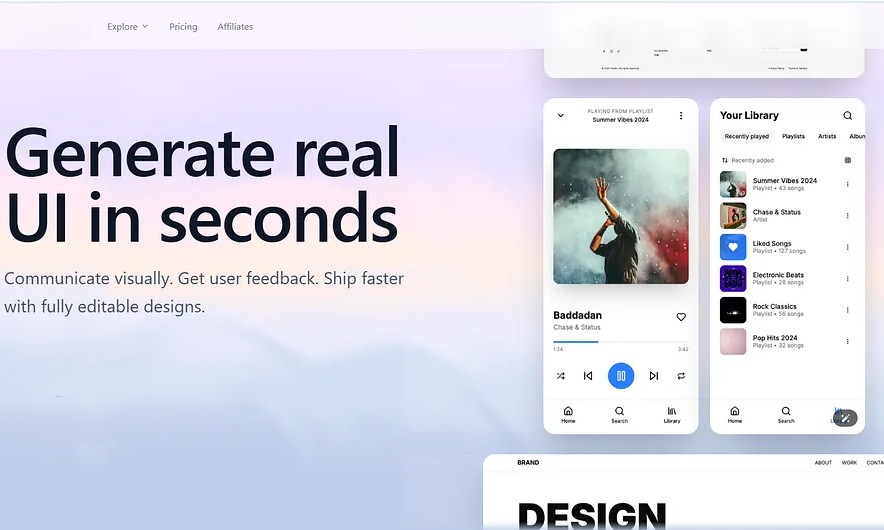
Task: Open the Pricing page
Action: (x=183, y=26)
